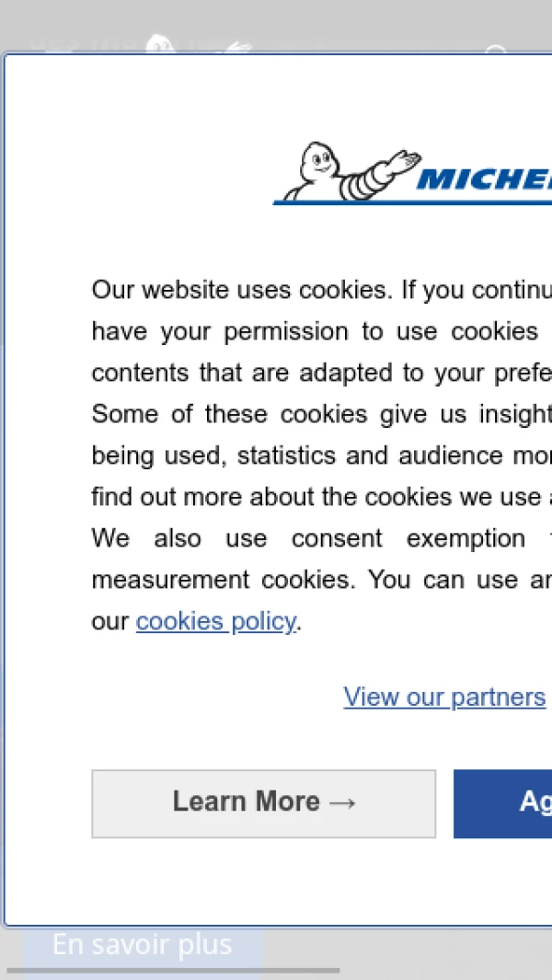Click the dimmed search magnifier in page header

[x=497, y=51]
